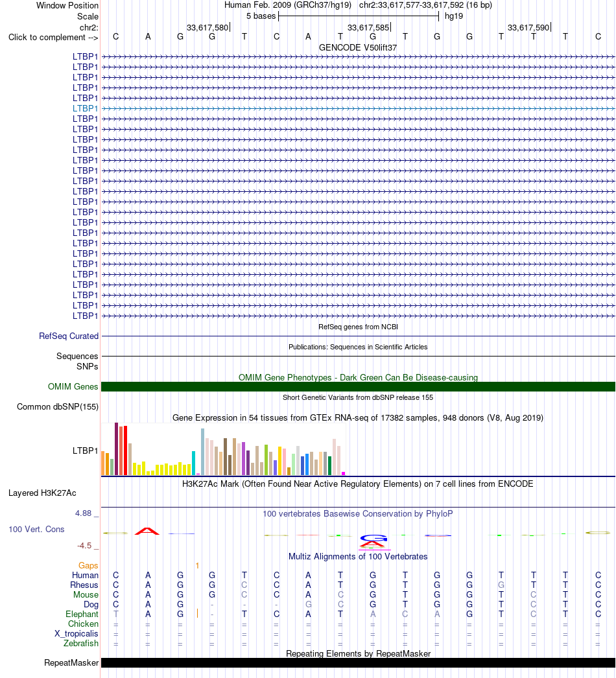Viewport: 616px width, 678px height.
Task: Click ruler position marker 33,617,580
Action: (207, 28)
